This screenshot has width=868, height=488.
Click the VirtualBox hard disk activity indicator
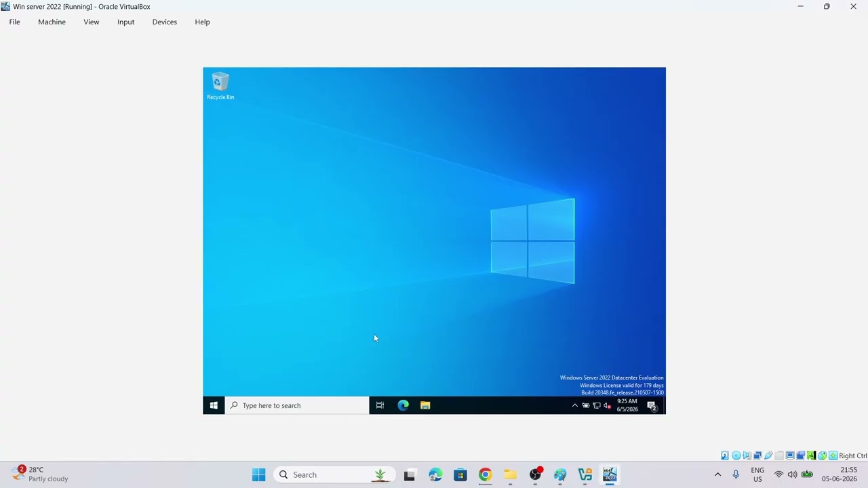point(725,455)
